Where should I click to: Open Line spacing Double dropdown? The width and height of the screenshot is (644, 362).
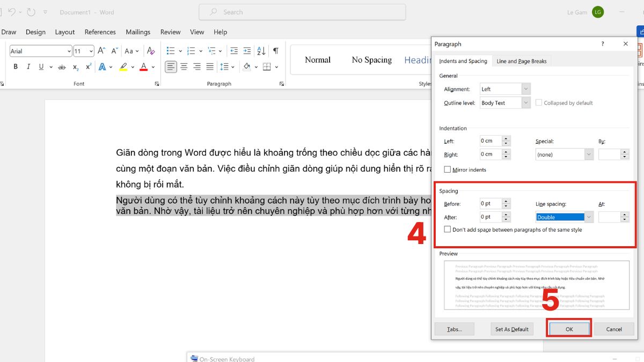point(589,217)
